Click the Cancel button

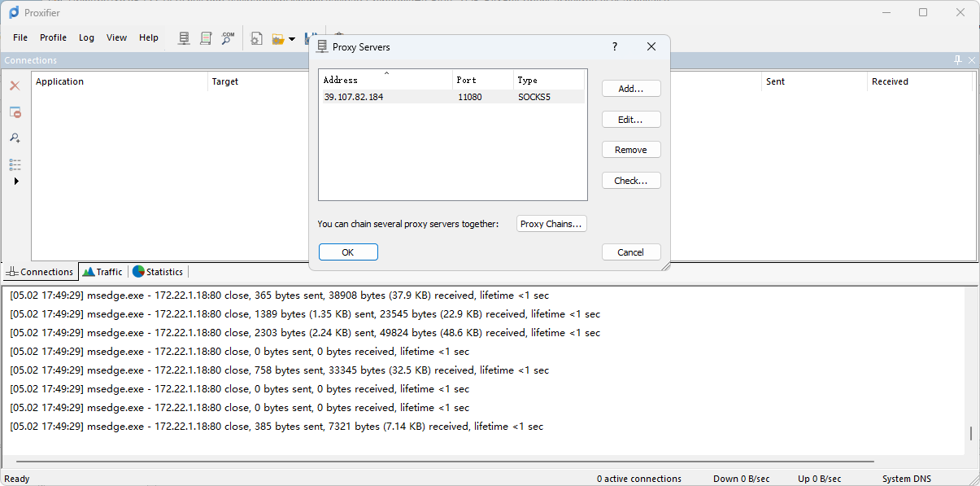coord(631,252)
